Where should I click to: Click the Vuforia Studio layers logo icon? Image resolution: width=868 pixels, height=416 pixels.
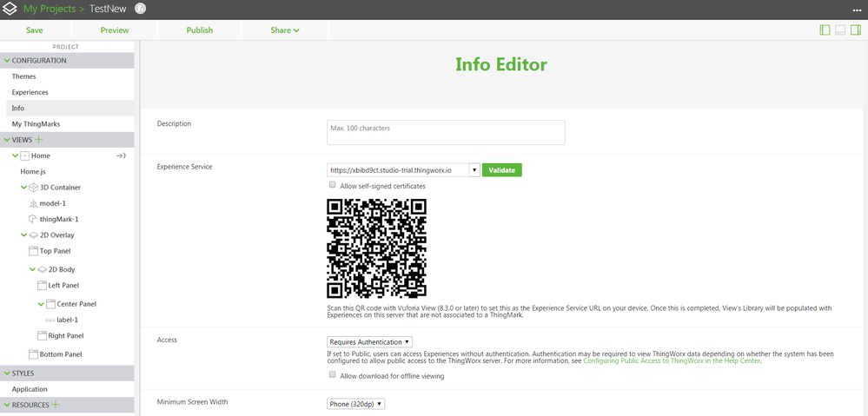(10, 10)
